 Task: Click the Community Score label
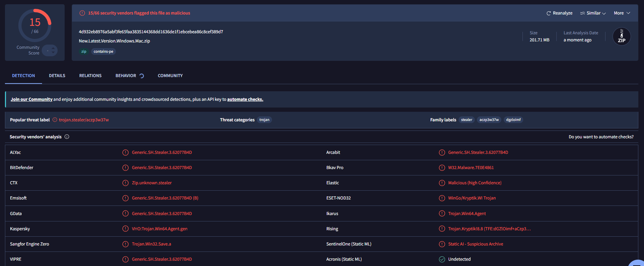[x=28, y=50]
